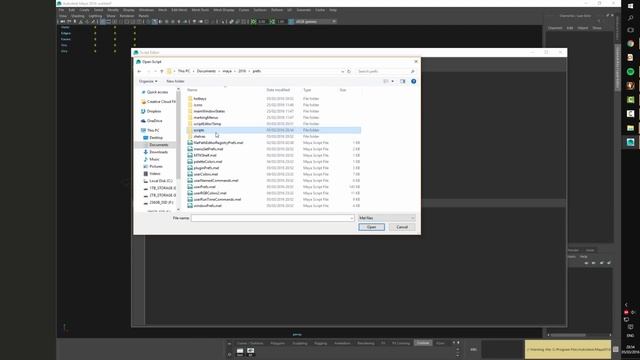The height and width of the screenshot is (360, 640).
Task: Click the Search prefs box
Action: pos(386,71)
